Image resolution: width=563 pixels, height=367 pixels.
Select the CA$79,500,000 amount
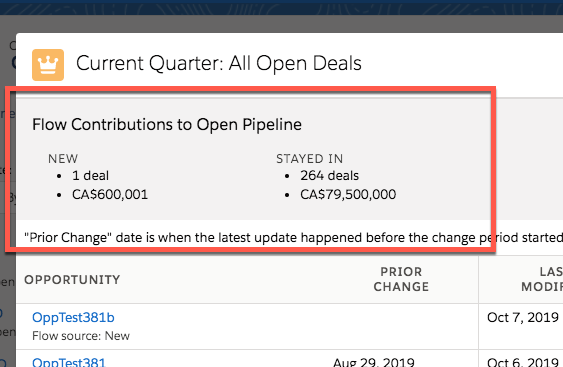pos(348,194)
